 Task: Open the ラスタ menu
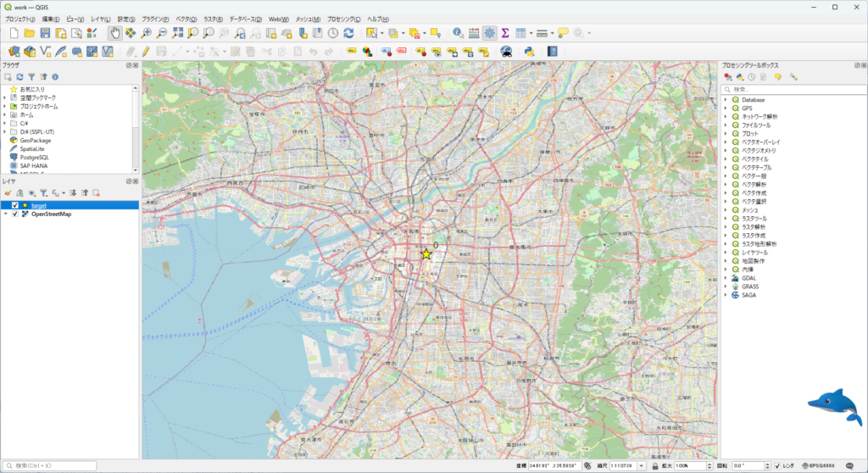[213, 19]
